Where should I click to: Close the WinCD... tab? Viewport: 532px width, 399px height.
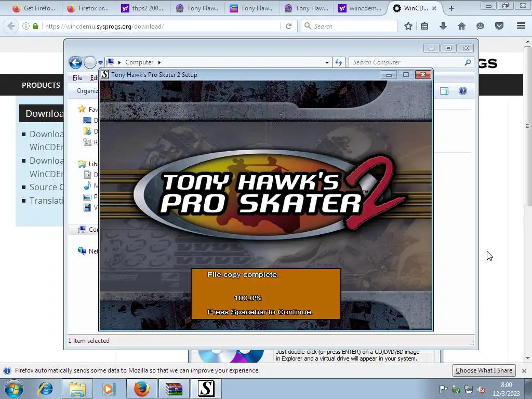pos(434,8)
